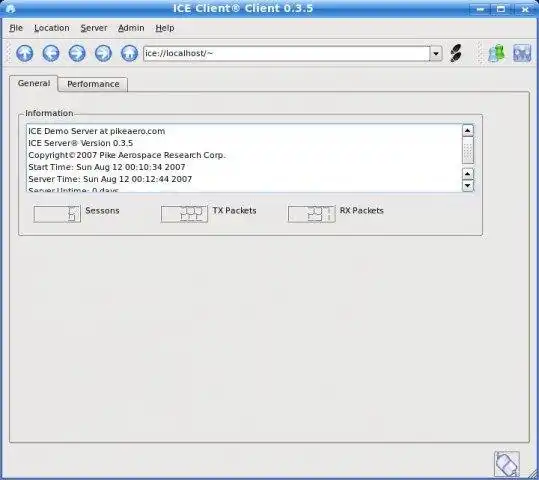Open the File menu
The width and height of the screenshot is (539, 480).
pos(16,28)
